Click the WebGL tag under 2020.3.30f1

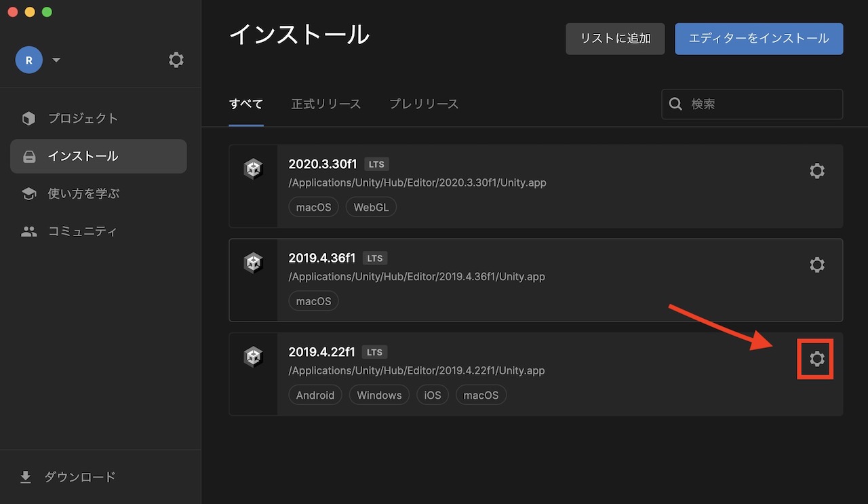(371, 207)
